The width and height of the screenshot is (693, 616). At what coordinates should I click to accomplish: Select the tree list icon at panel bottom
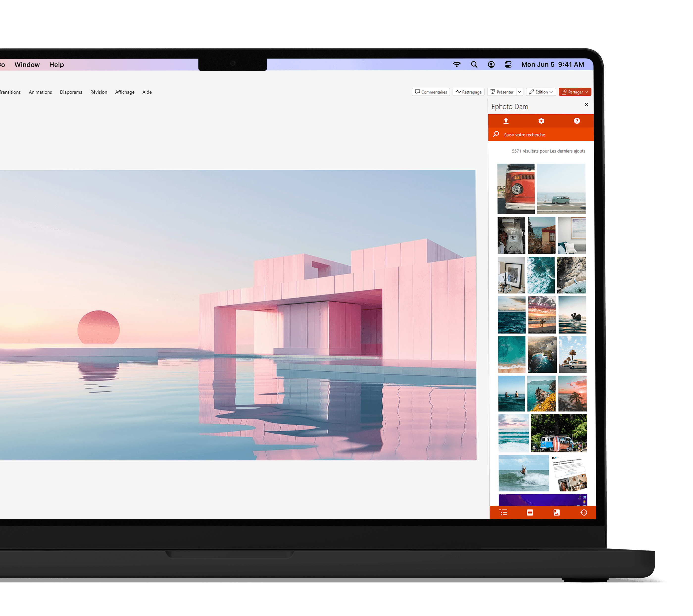pyautogui.click(x=504, y=513)
